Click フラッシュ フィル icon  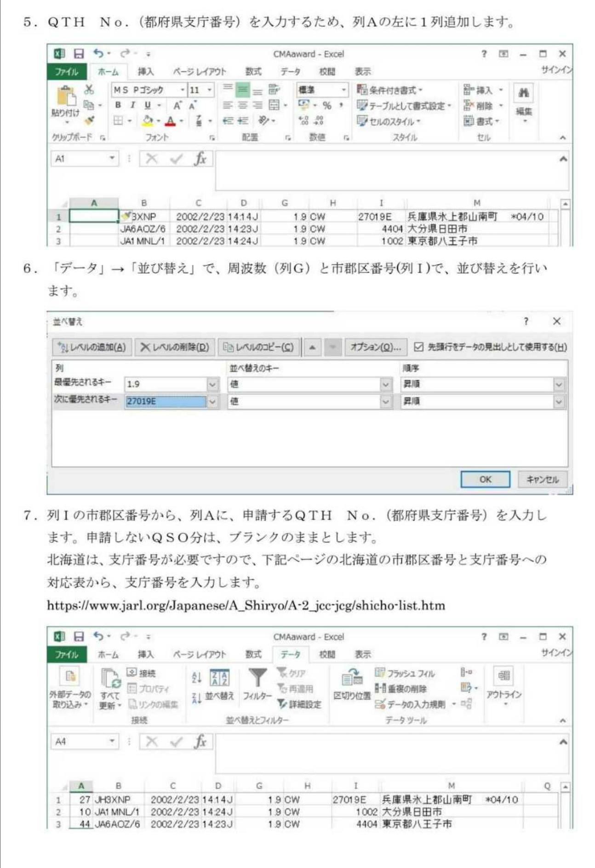coord(380,673)
